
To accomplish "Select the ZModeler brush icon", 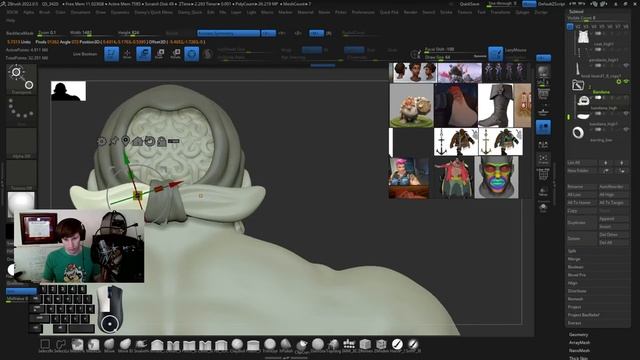I will 381,345.
